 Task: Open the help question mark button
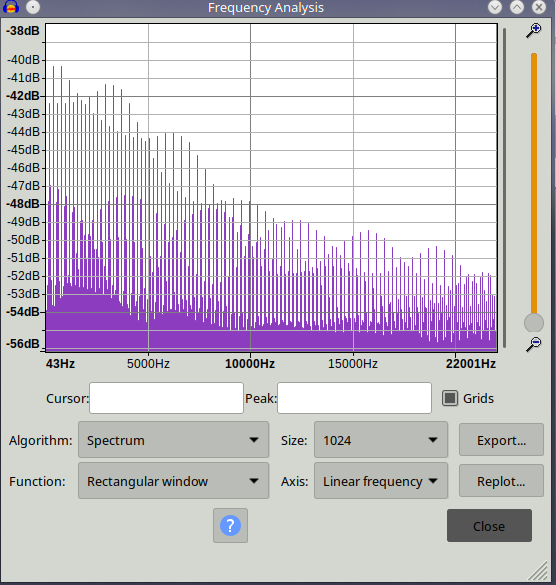click(230, 525)
